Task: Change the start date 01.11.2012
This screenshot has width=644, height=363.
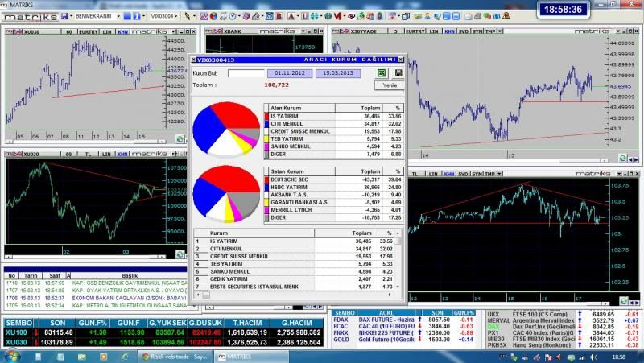Action: click(x=290, y=73)
